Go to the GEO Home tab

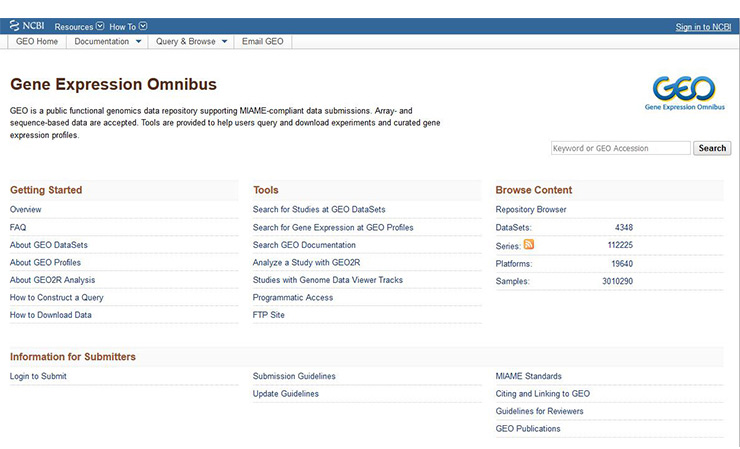point(37,42)
